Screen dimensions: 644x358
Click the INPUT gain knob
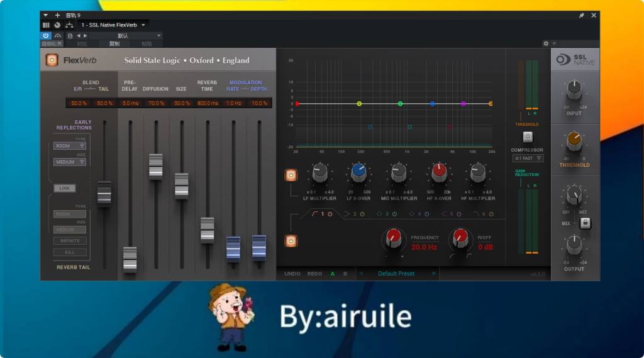[x=574, y=90]
